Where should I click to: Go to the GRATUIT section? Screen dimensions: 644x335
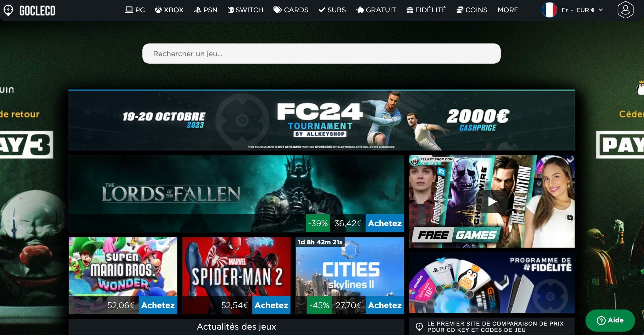(x=376, y=10)
